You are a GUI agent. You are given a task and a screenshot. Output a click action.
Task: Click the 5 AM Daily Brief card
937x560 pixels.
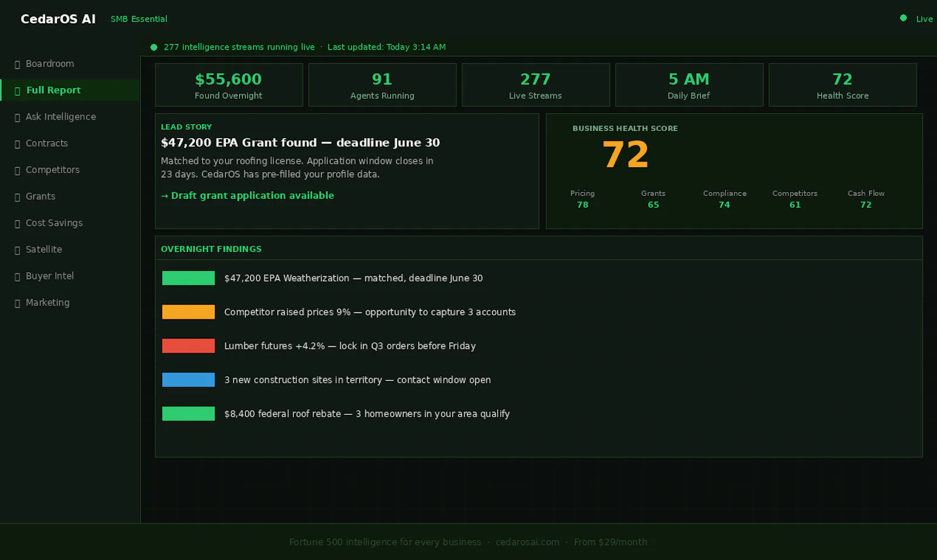click(689, 85)
